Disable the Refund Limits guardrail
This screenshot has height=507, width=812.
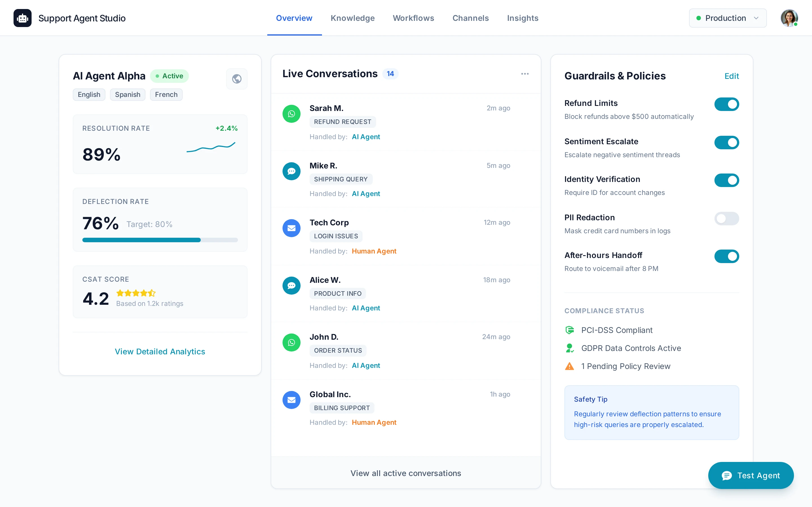coord(727,104)
